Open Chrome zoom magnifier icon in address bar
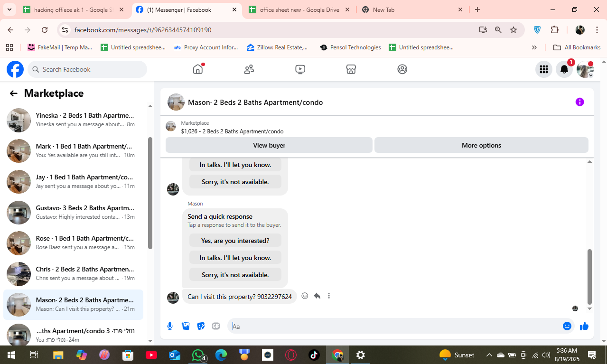607x364 pixels. tap(498, 30)
